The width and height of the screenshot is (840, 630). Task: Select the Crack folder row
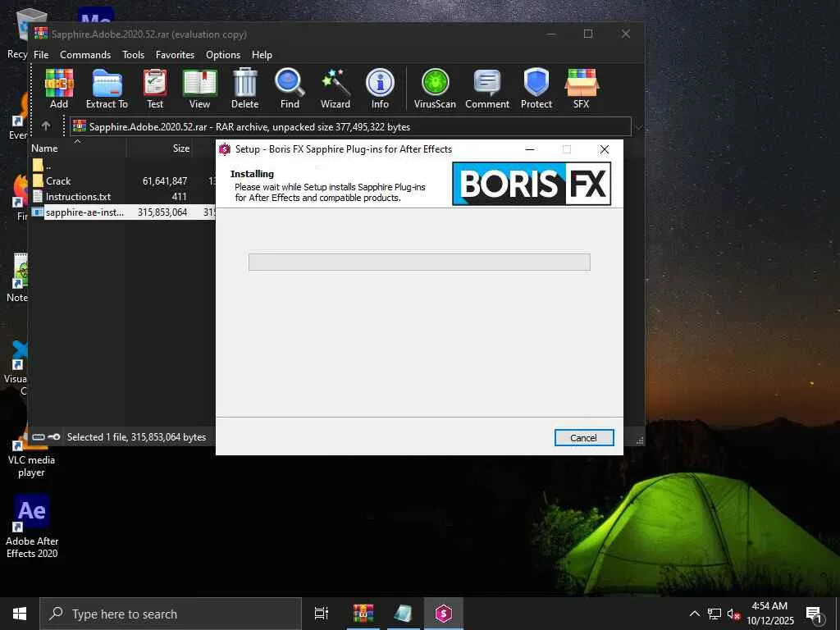tap(123, 181)
